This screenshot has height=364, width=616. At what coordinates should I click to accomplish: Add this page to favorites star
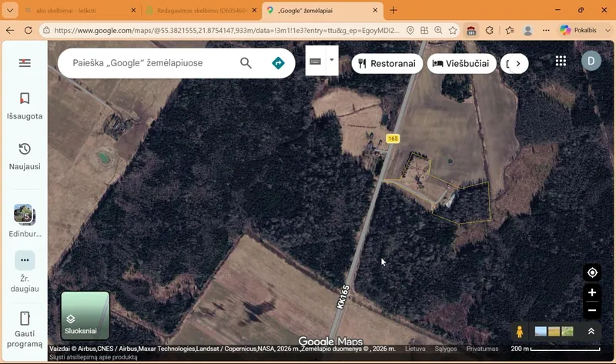[453, 30]
